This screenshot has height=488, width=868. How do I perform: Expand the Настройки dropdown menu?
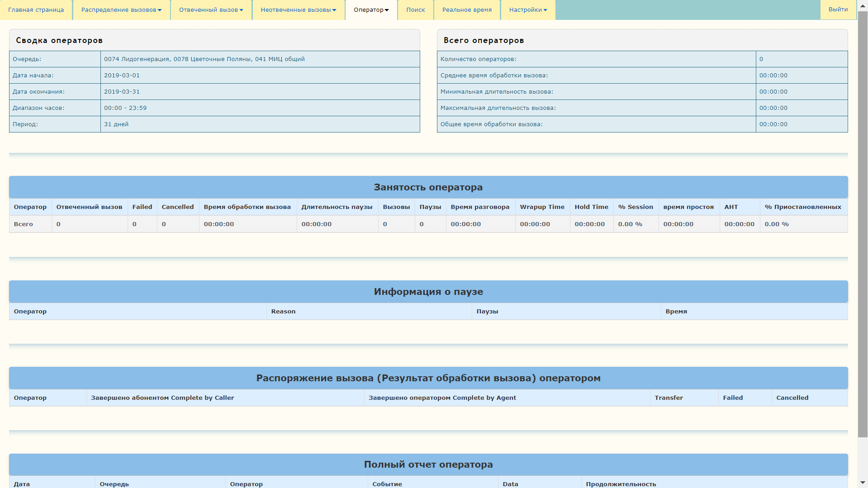pos(528,9)
